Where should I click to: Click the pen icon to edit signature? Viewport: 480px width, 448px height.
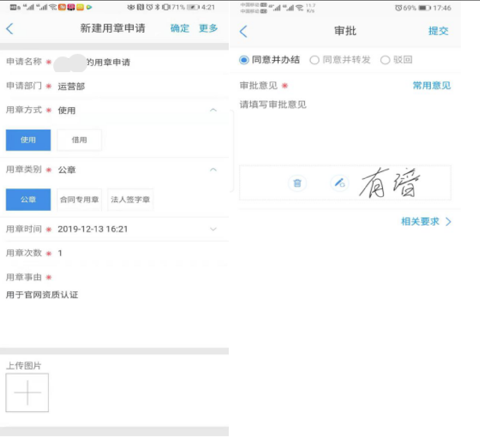pyautogui.click(x=340, y=183)
